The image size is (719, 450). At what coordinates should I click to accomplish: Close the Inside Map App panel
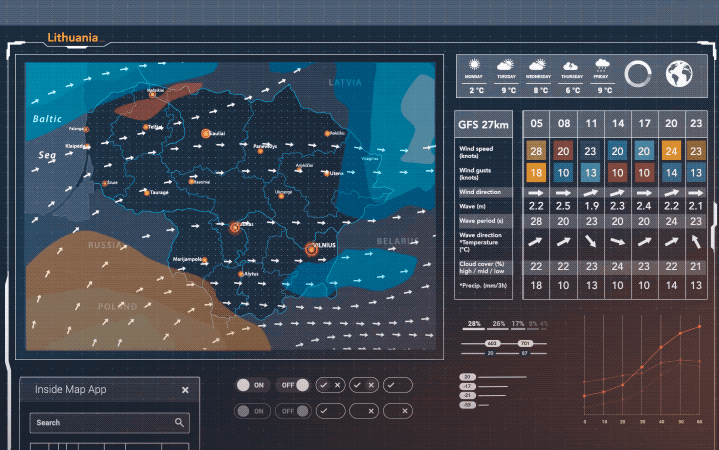pos(185,390)
